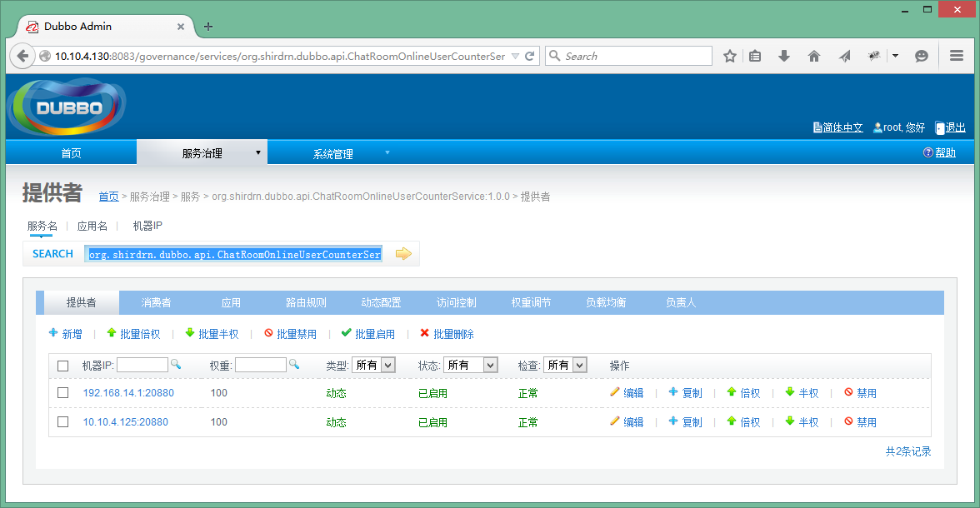Click Firefox bookmark star icon
Screen dimensions: 980x508
730,56
